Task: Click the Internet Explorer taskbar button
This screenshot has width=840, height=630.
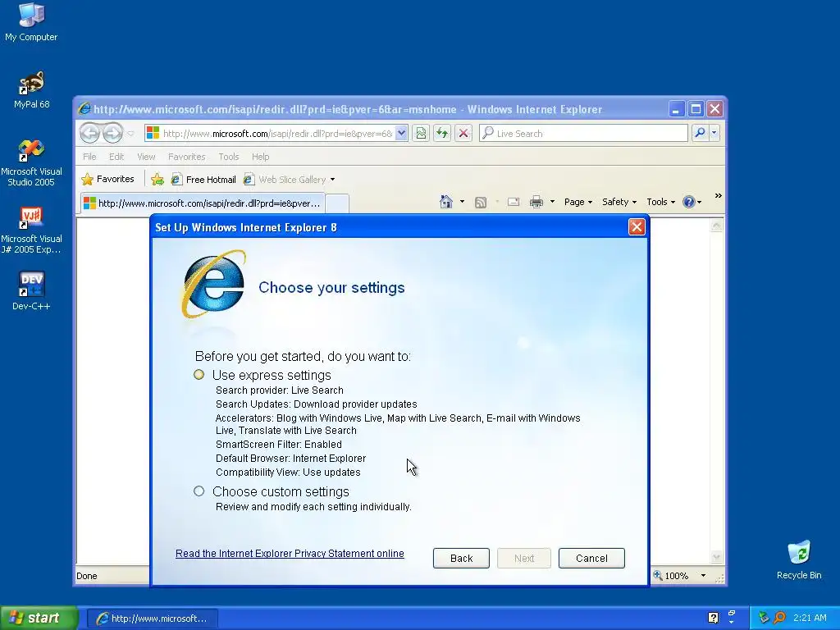Action: pos(152,619)
